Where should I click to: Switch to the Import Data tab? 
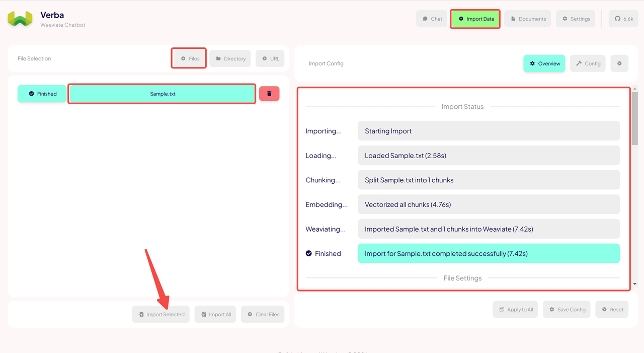(x=475, y=19)
